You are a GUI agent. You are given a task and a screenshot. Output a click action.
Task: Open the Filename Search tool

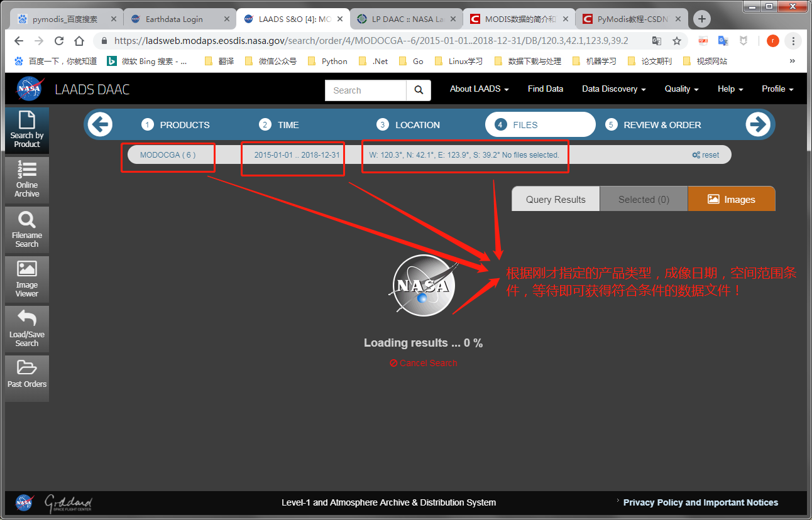tap(26, 229)
